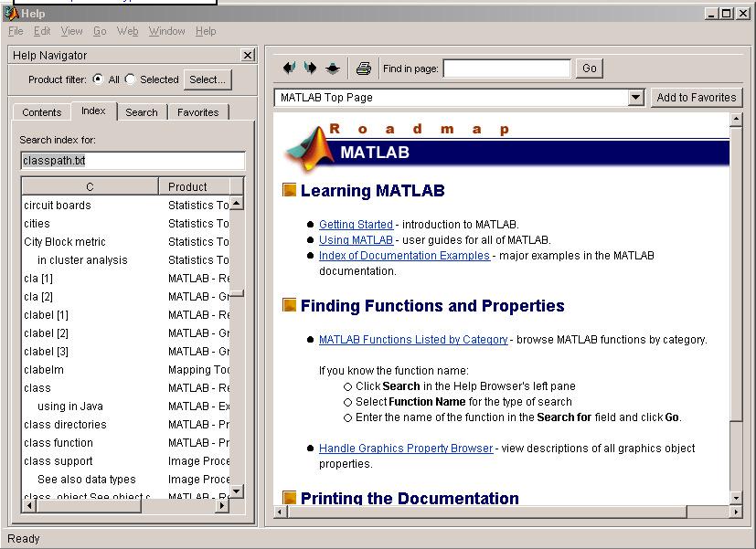
Task: Click the C column header in index
Action: click(91, 186)
